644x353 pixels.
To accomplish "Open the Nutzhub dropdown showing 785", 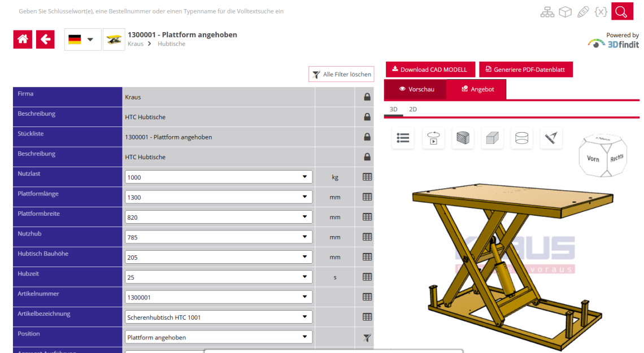I will 219,237.
